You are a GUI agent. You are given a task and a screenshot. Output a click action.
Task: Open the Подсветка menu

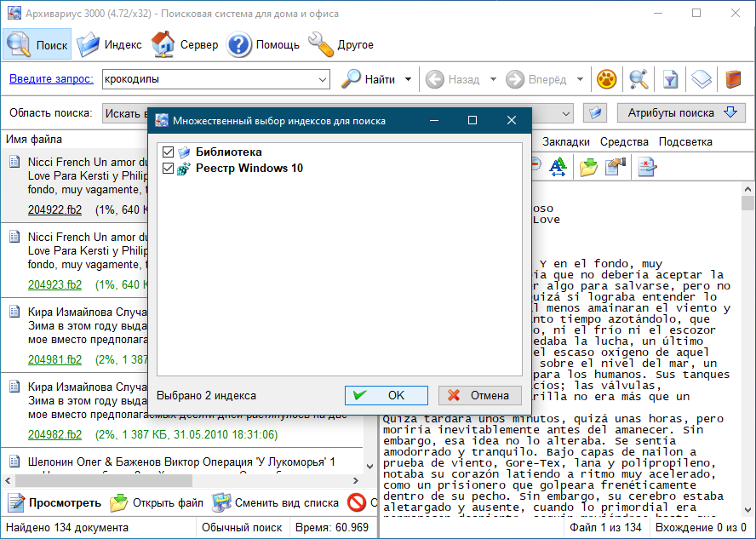click(685, 141)
